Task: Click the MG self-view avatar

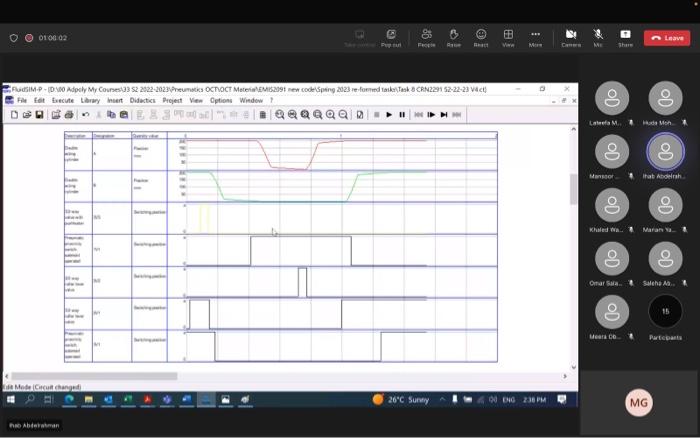Action: click(638, 403)
